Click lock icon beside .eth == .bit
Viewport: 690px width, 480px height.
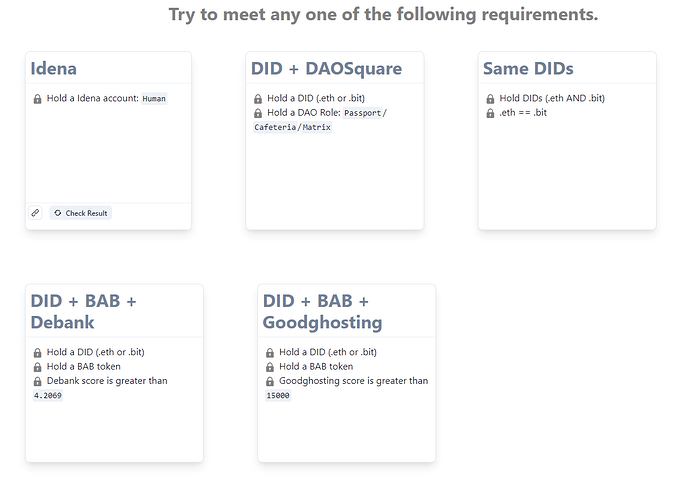click(x=490, y=113)
